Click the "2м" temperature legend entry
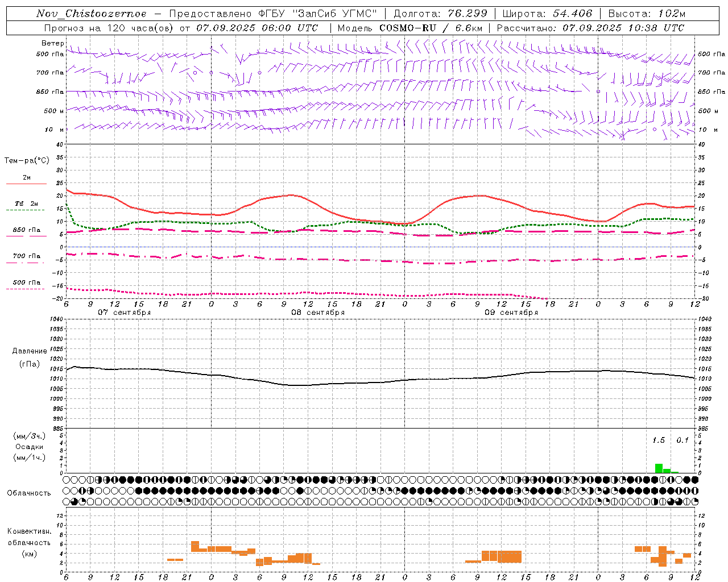 pyautogui.click(x=27, y=178)
